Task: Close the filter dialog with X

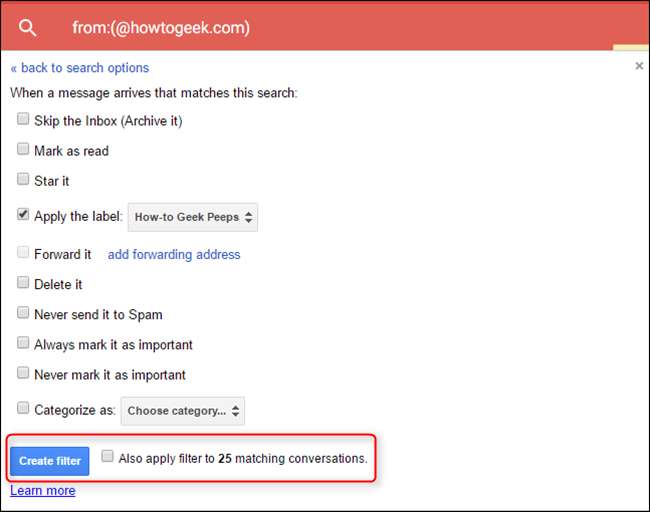Action: (639, 66)
